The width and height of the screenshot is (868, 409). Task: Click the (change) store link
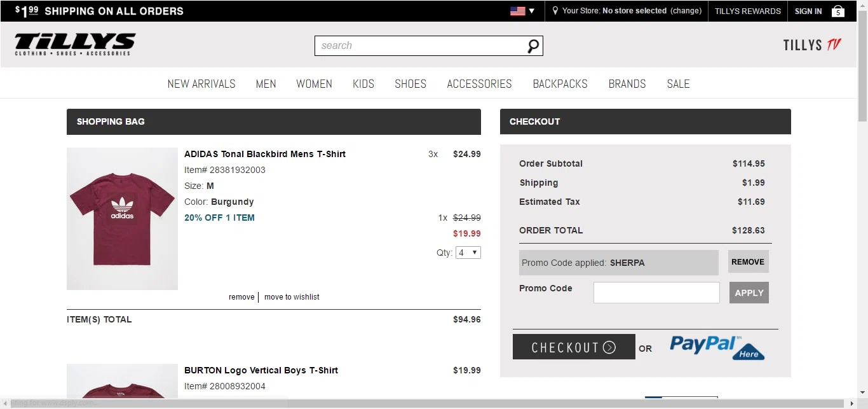click(686, 11)
